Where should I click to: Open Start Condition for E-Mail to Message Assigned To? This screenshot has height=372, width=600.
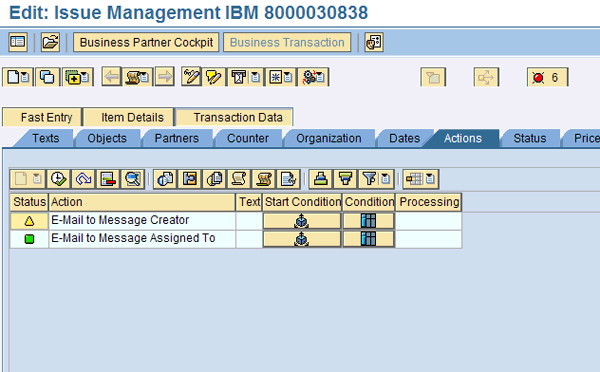coord(302,239)
